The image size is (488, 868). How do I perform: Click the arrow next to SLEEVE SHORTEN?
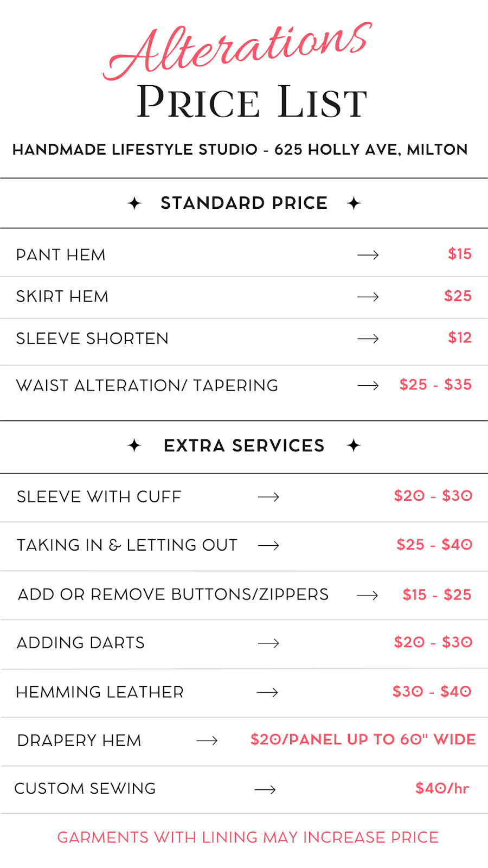point(368,339)
